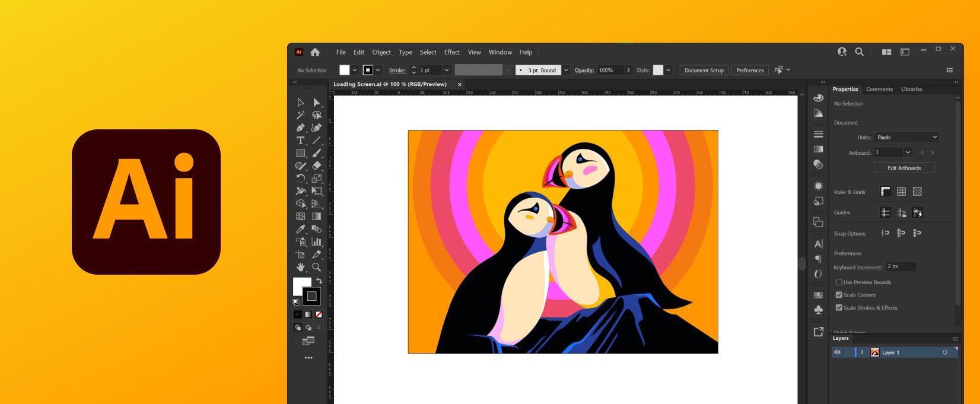Click the Keyboard Increment input field
The image size is (980, 404).
pos(901,267)
